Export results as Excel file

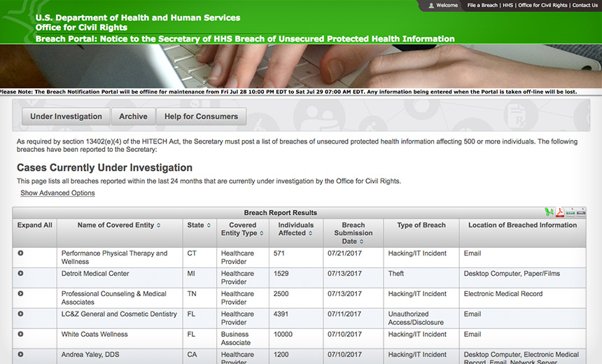tap(549, 212)
